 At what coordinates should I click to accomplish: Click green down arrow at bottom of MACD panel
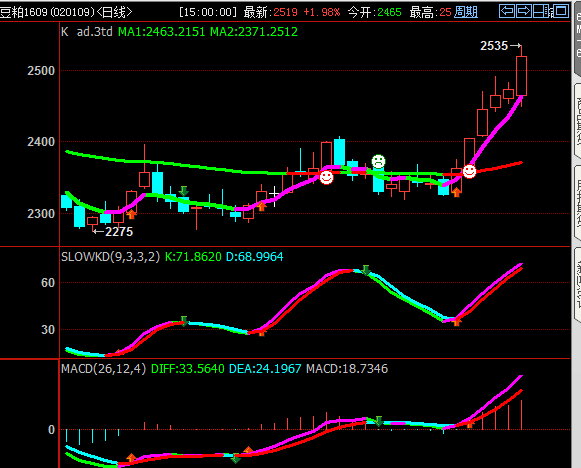(x=235, y=459)
